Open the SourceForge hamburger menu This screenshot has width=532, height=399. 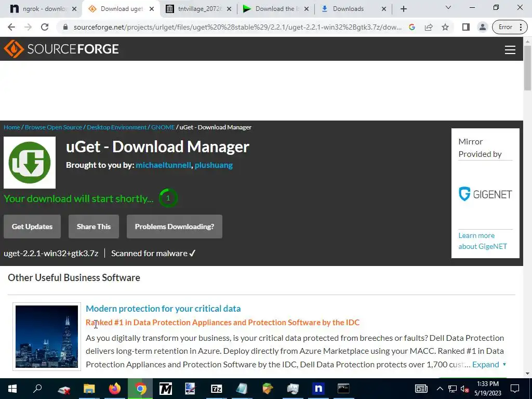[x=510, y=50]
